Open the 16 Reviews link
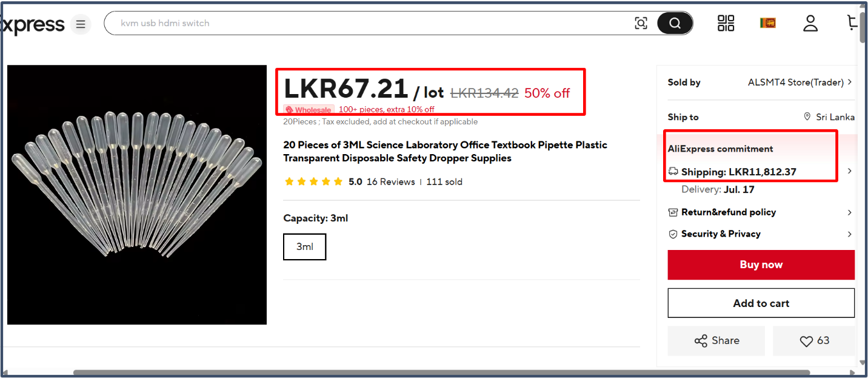The height and width of the screenshot is (378, 868). 391,181
